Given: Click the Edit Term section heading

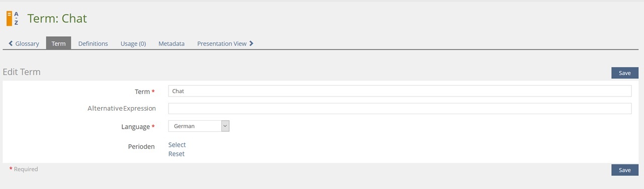Looking at the screenshot, I should tap(22, 72).
